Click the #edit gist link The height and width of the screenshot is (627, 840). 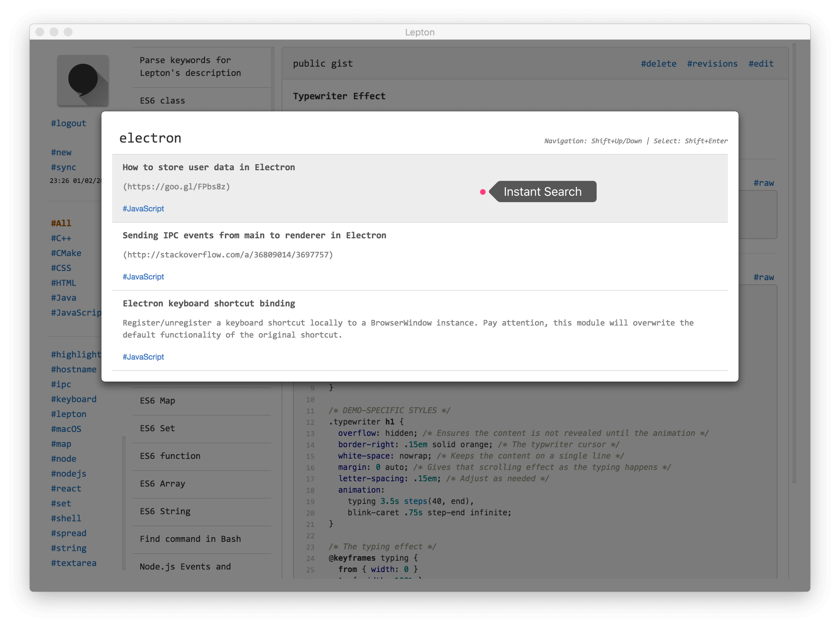(761, 64)
